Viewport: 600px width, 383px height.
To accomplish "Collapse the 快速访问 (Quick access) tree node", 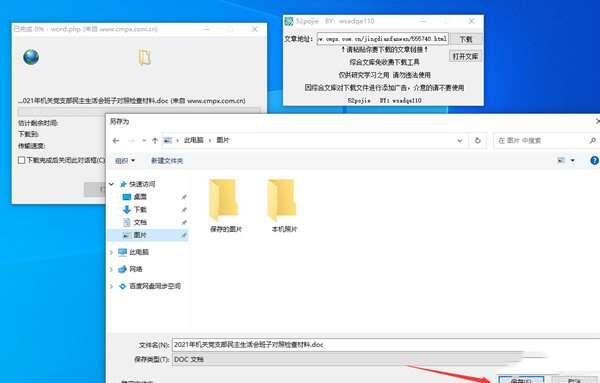I will point(112,184).
